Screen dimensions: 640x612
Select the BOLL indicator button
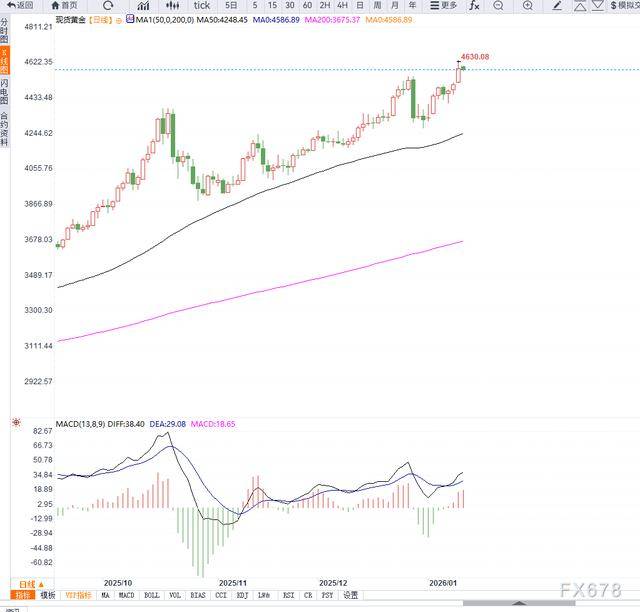coord(152,595)
